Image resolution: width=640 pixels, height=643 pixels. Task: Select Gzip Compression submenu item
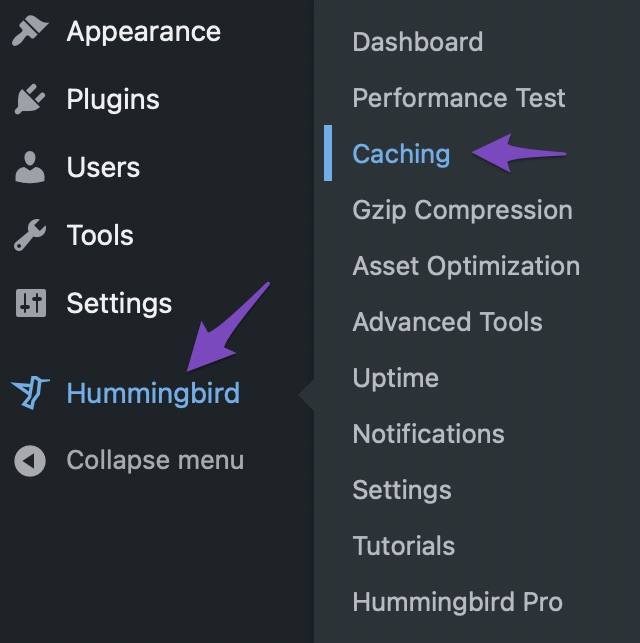(462, 210)
